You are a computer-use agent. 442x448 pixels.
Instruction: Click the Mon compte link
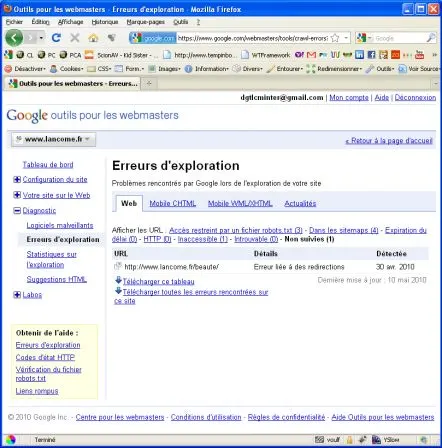pos(349,97)
